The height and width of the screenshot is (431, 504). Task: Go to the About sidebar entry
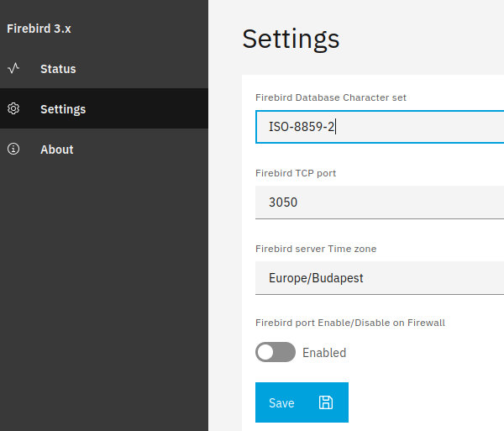coord(57,150)
